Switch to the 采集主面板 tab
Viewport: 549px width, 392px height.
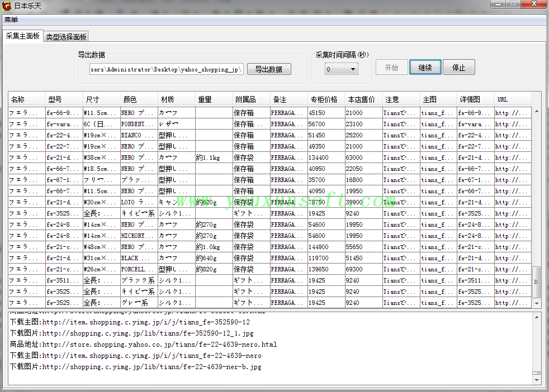(x=23, y=36)
